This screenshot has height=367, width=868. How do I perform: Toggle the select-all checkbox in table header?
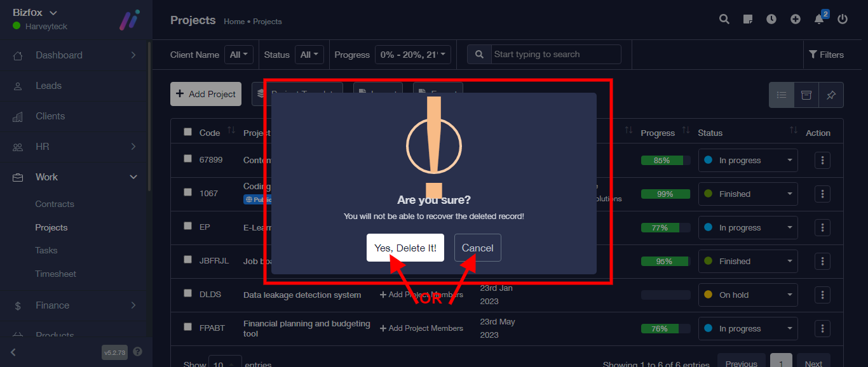pos(187,132)
